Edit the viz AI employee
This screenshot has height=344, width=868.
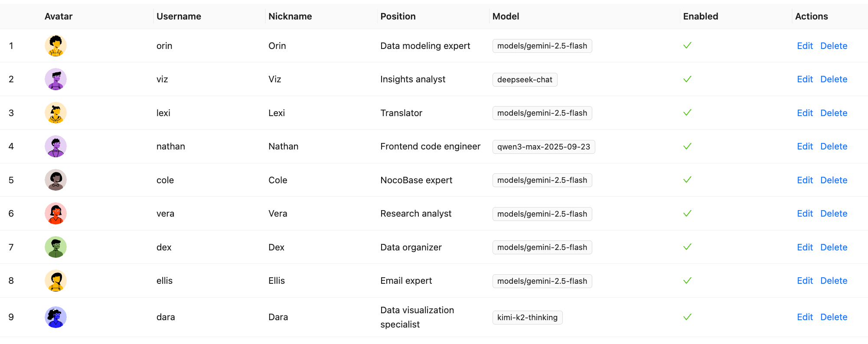coord(805,79)
